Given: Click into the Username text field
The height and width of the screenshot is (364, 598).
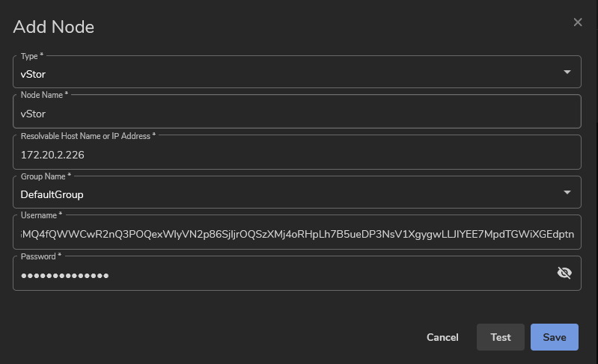Looking at the screenshot, I should 297,234.
